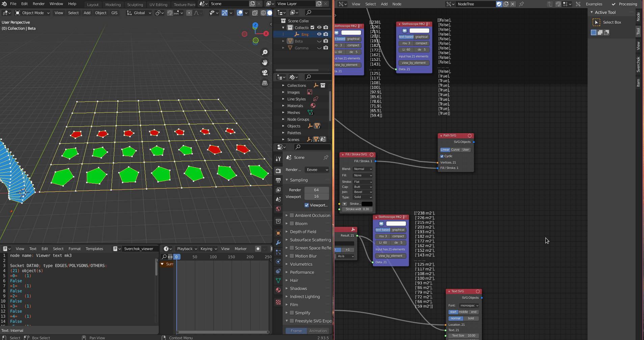The image size is (644, 340).
Task: Open Global transform orientation dropdown
Action: point(139,13)
